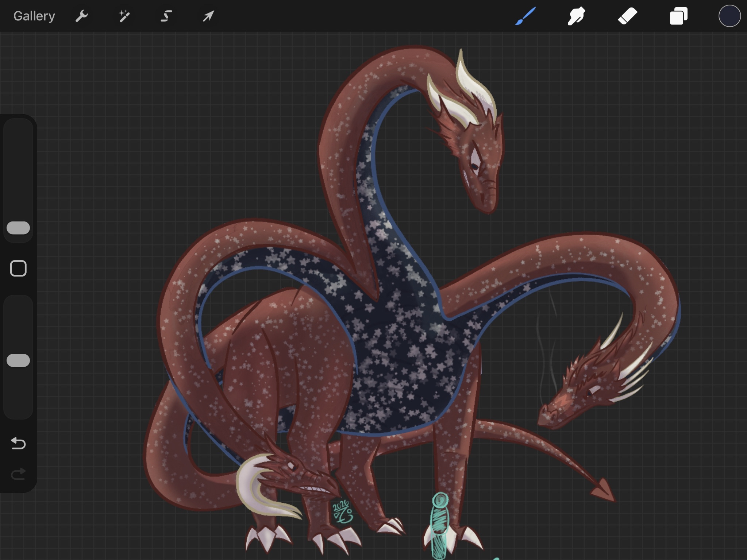The height and width of the screenshot is (560, 747).
Task: Open the Gallery view
Action: tap(34, 16)
